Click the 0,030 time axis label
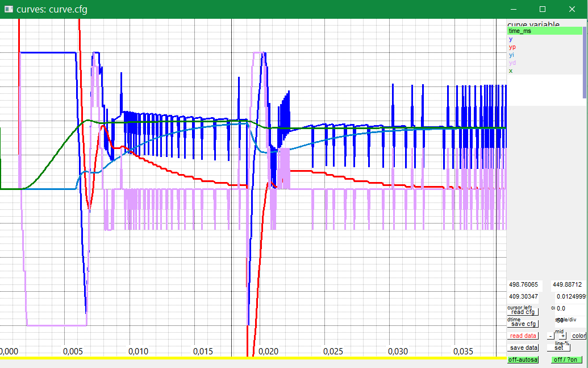Image resolution: width=588 pixels, height=368 pixels. click(x=398, y=352)
